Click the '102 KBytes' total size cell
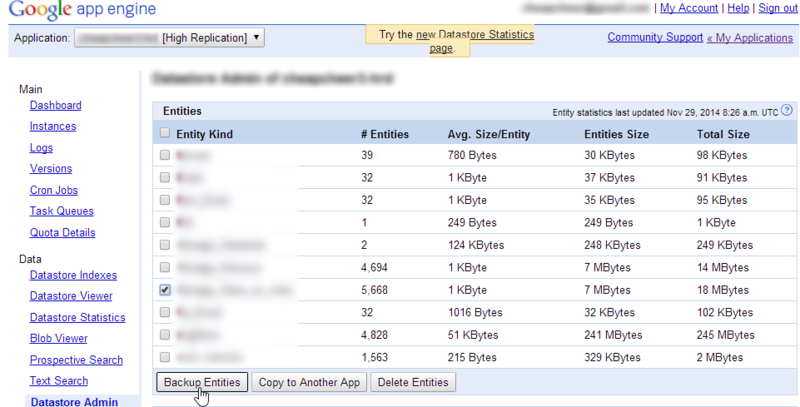 (x=724, y=312)
